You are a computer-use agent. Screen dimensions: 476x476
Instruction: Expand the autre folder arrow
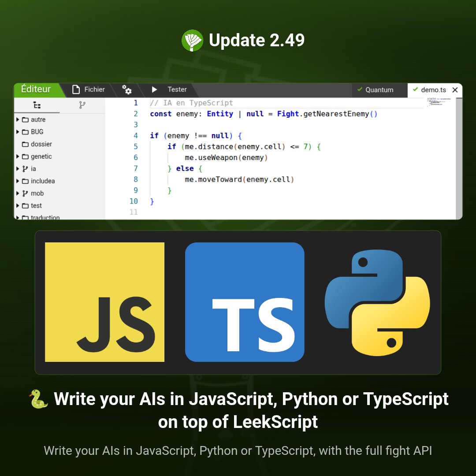(x=18, y=119)
